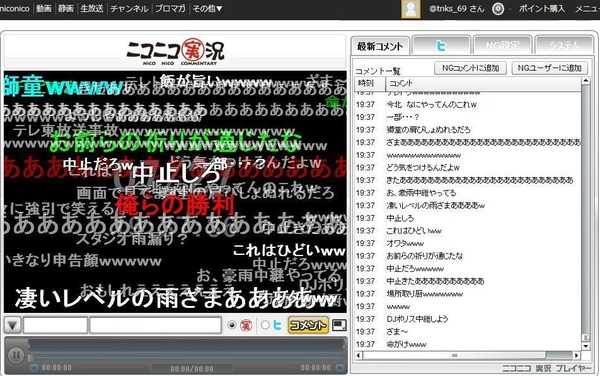
Task: Select comment row オワタwww
Action: (468, 243)
